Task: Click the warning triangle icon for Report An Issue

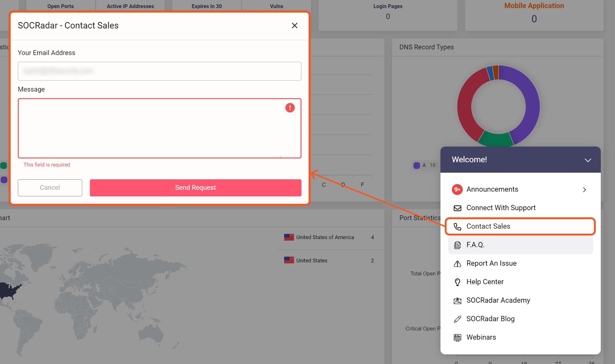Action: (x=457, y=264)
